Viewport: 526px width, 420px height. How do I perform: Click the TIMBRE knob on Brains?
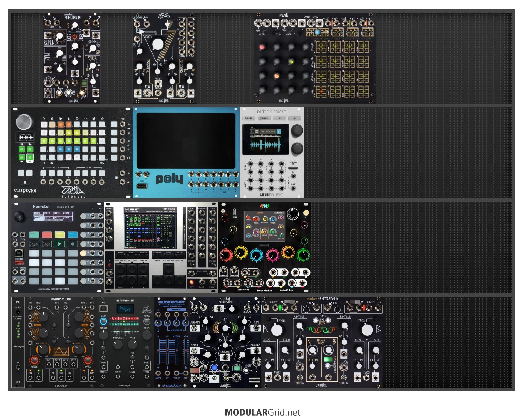[103, 335]
